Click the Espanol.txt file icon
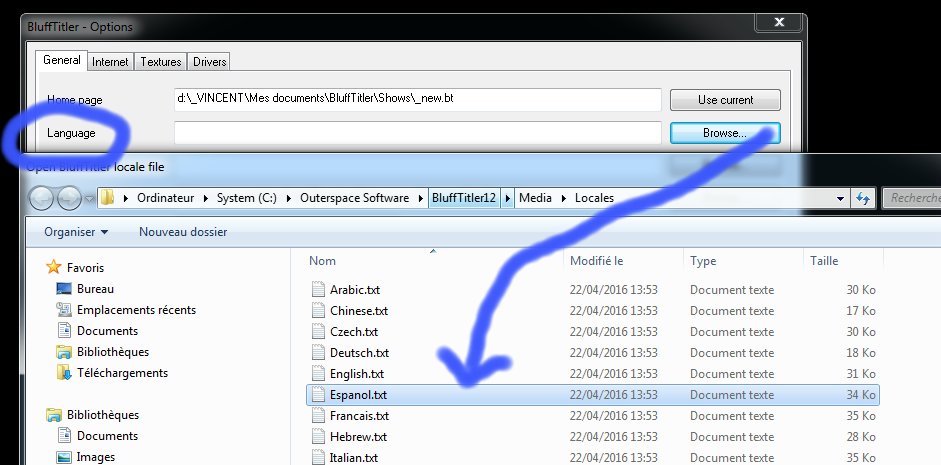The height and width of the screenshot is (465, 941). pos(319,395)
